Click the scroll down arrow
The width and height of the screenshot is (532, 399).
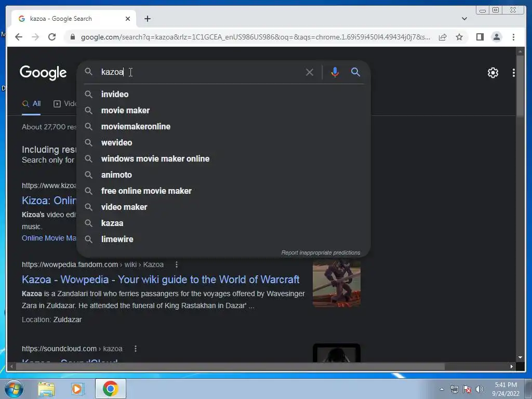520,357
